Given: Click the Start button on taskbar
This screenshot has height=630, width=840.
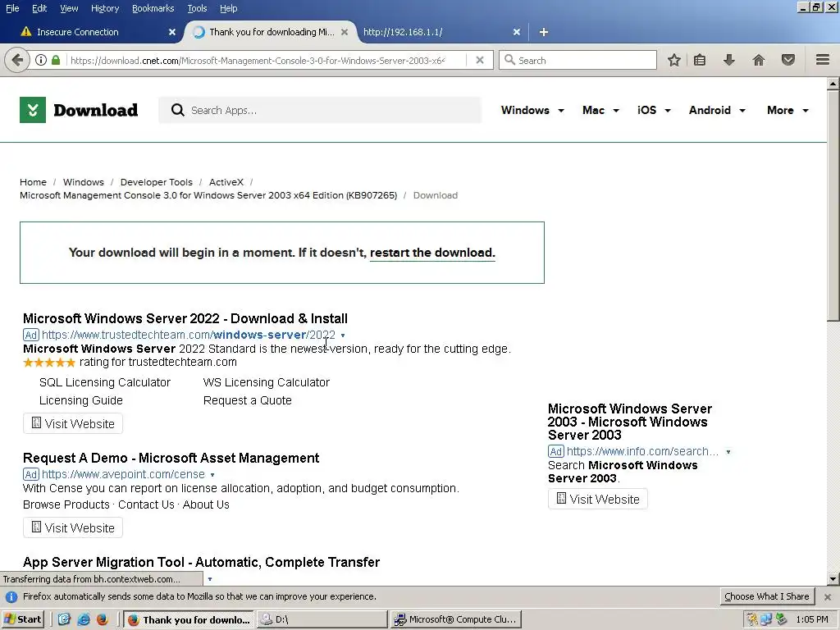Looking at the screenshot, I should [x=22, y=619].
